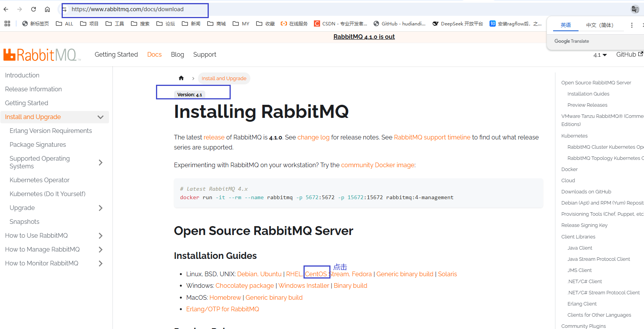This screenshot has width=644, height=329.
Task: Open Getting Started in top navigation
Action: point(116,55)
